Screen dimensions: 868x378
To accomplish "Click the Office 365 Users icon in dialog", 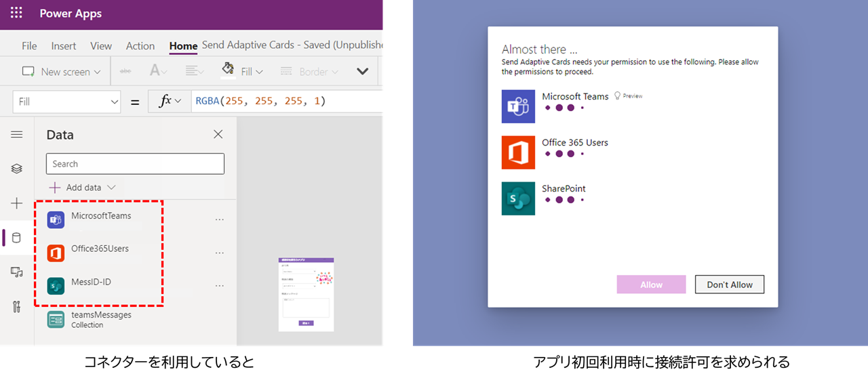I will [x=518, y=152].
